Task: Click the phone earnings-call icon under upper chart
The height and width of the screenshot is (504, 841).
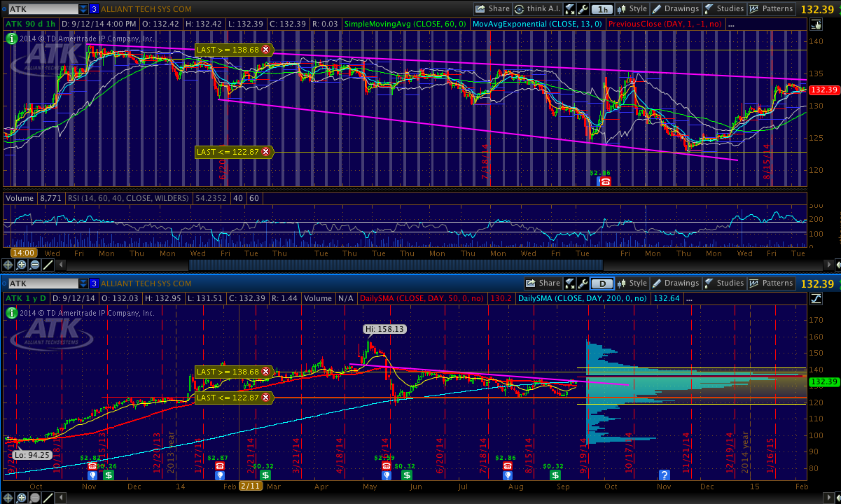Action: point(605,181)
